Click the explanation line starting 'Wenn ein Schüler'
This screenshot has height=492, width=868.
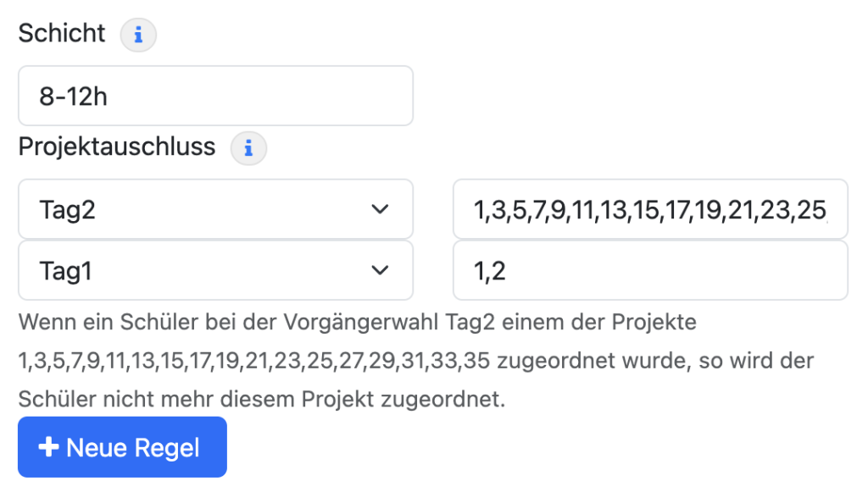tap(357, 323)
